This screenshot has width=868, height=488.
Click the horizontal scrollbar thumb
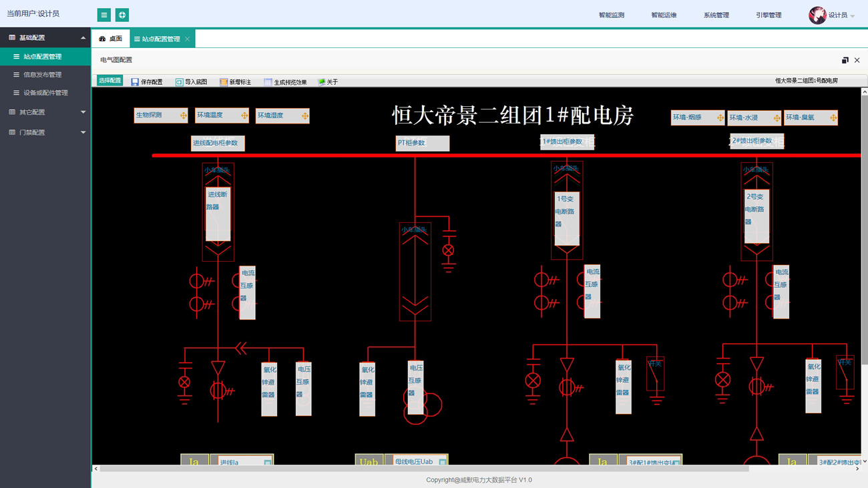pyautogui.click(x=424, y=469)
